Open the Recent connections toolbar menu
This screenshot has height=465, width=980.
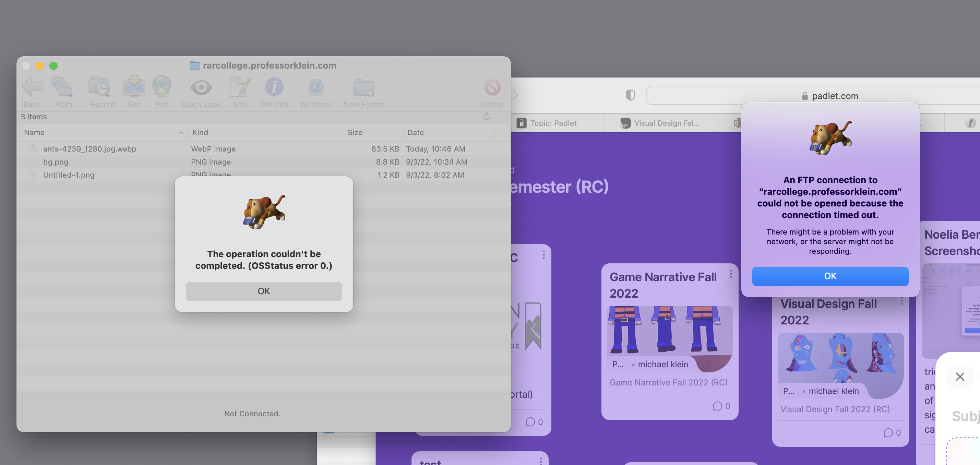pyautogui.click(x=100, y=87)
